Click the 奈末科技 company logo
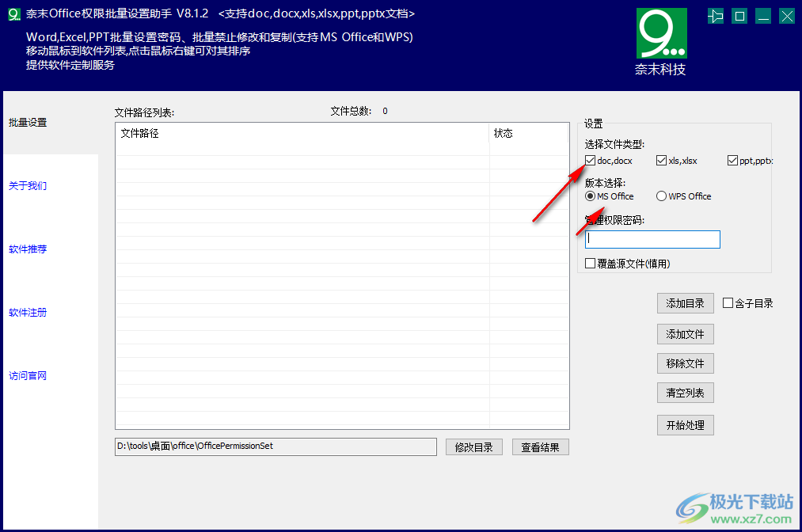The height and width of the screenshot is (532, 802). [661, 42]
